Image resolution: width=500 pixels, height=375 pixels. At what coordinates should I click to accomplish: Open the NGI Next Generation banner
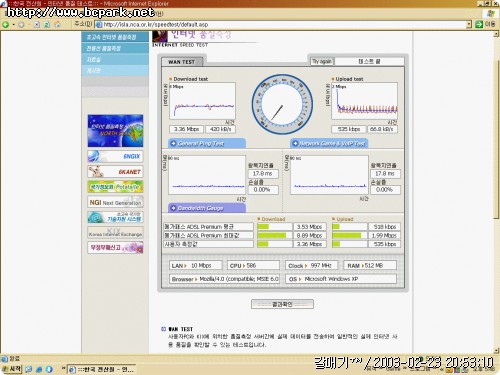(x=115, y=202)
